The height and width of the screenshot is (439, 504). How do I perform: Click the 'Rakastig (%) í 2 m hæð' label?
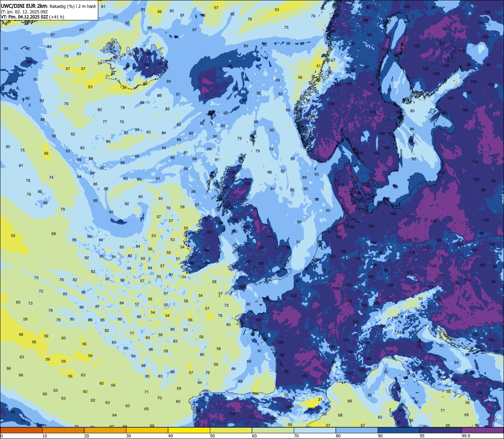pyautogui.click(x=72, y=6)
